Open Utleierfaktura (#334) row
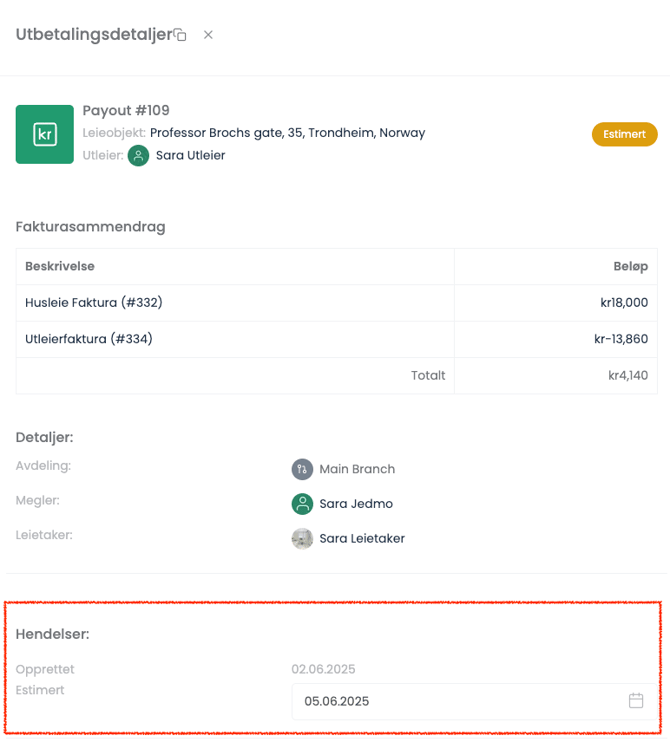Image resolution: width=670 pixels, height=755 pixels. point(89,339)
